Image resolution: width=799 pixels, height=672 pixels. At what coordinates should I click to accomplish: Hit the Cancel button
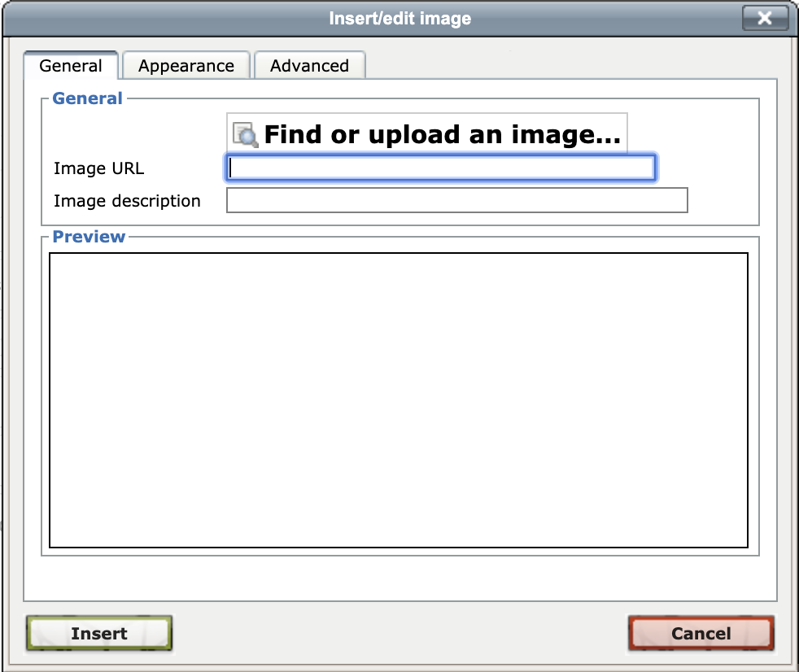click(701, 634)
